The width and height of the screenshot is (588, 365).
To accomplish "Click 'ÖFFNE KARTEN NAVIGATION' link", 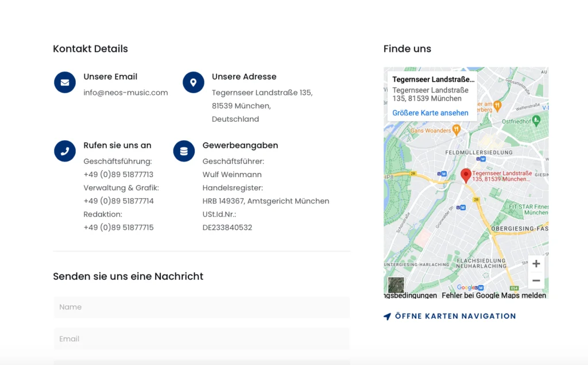I will [x=455, y=316].
